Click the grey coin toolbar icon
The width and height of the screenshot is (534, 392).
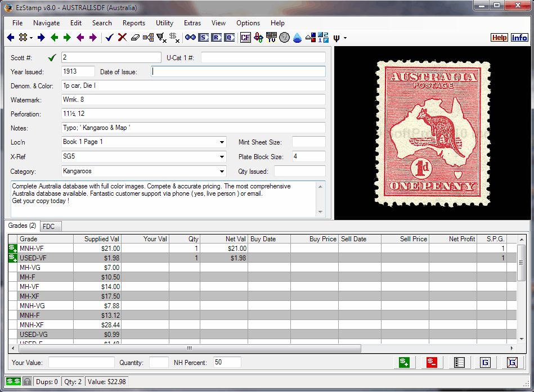click(x=284, y=38)
